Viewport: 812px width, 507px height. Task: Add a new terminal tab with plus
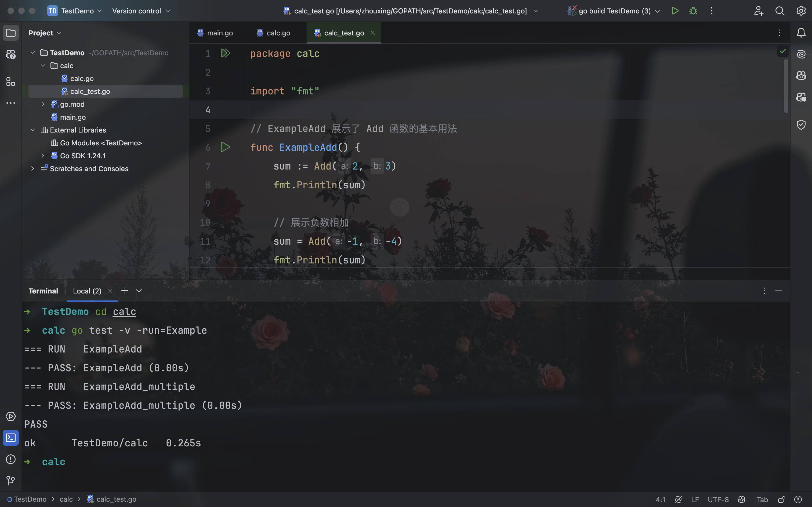click(125, 291)
